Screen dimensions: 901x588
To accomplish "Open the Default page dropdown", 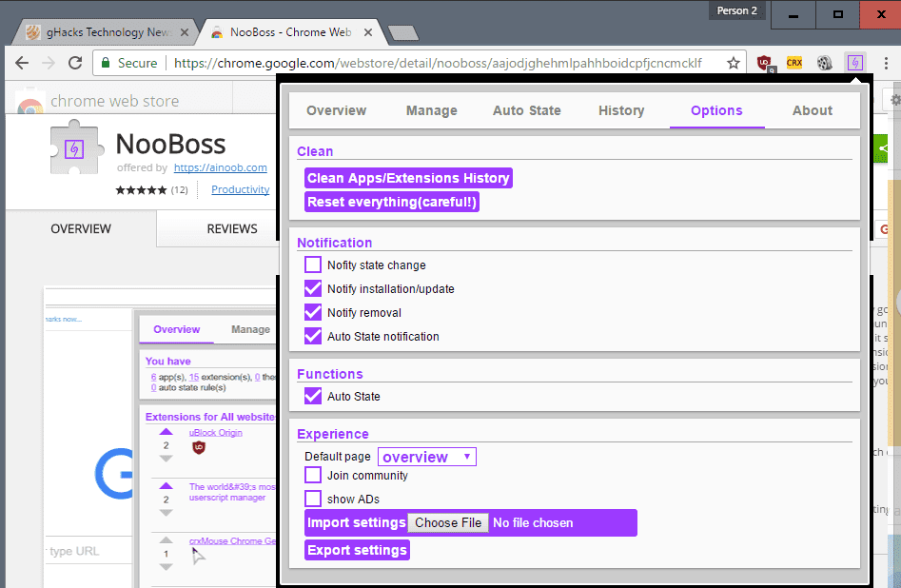I will tap(427, 457).
